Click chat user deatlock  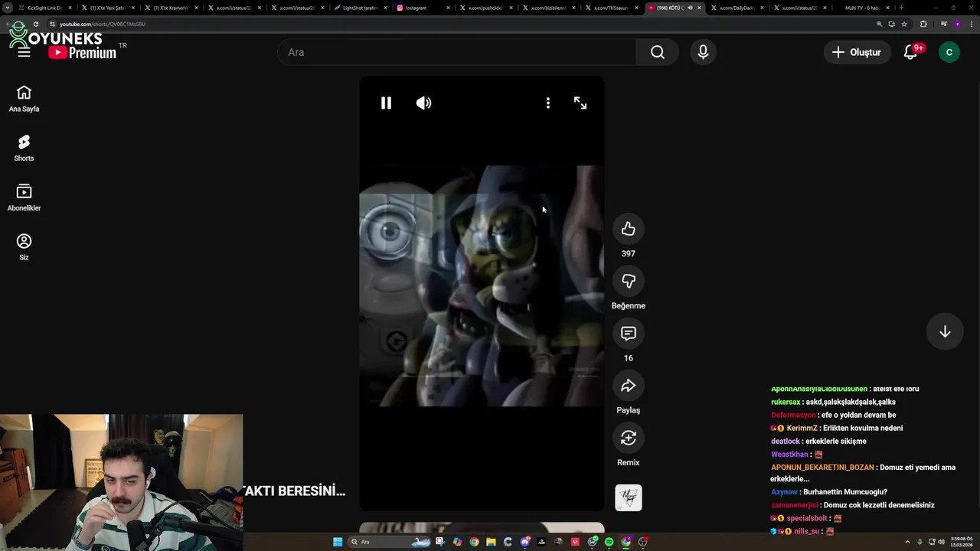786,441
